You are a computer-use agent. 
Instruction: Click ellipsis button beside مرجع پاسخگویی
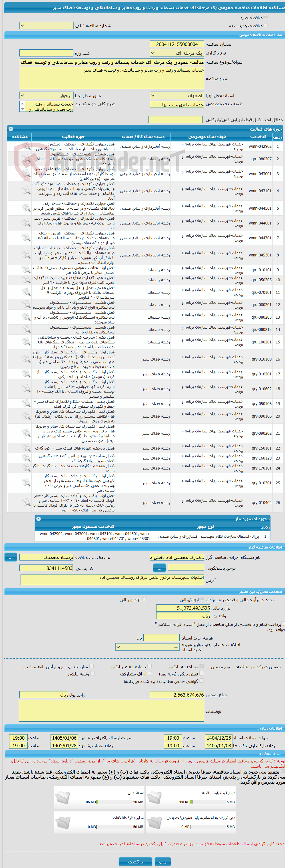[x=159, y=568]
